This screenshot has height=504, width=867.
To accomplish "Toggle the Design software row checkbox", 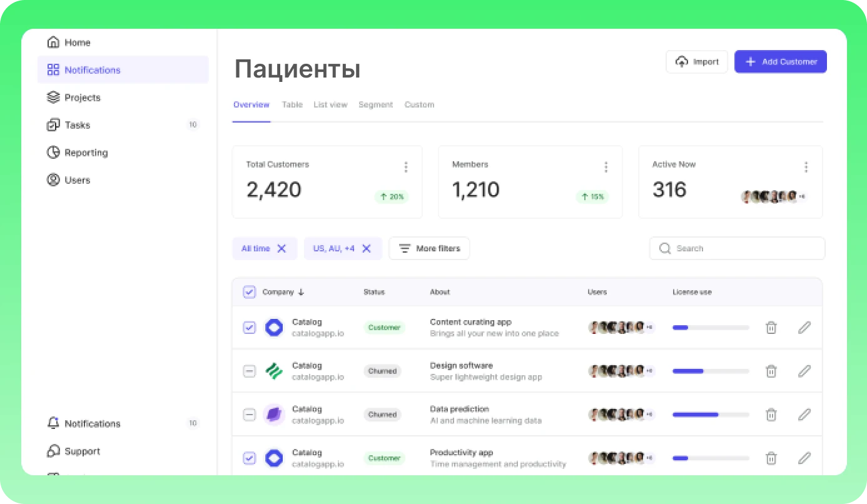I will 249,371.
